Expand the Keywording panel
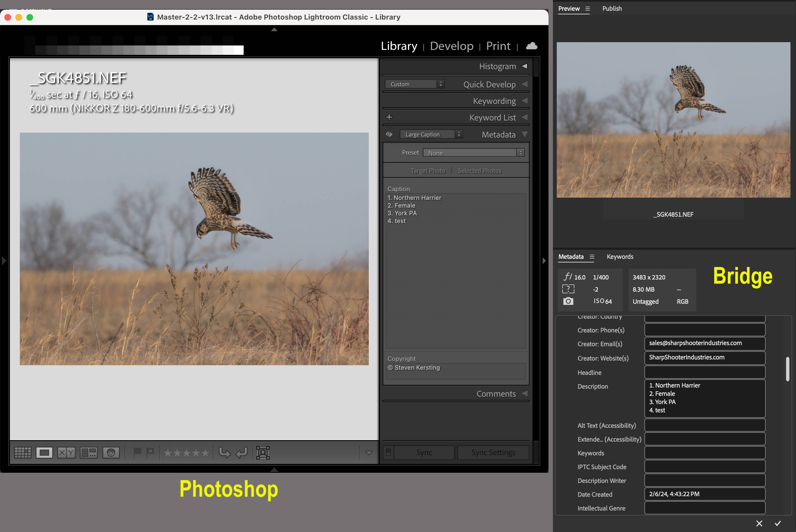Image resolution: width=796 pixels, height=532 pixels. tap(525, 101)
